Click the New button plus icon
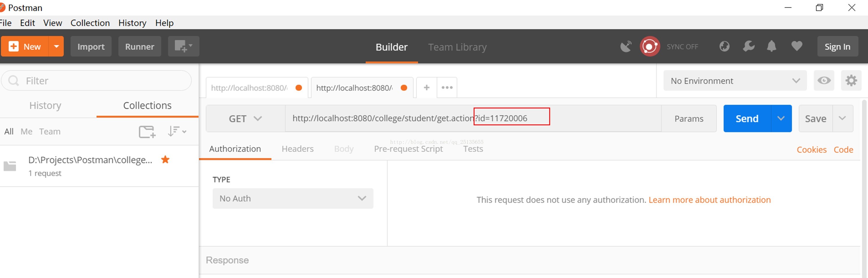The image size is (868, 278). click(13, 46)
